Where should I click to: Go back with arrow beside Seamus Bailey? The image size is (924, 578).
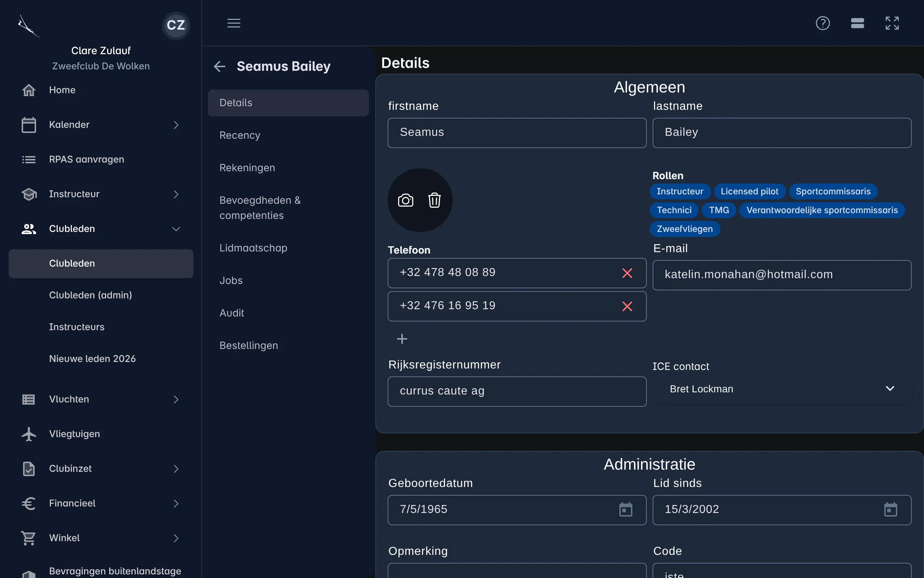[x=219, y=66]
